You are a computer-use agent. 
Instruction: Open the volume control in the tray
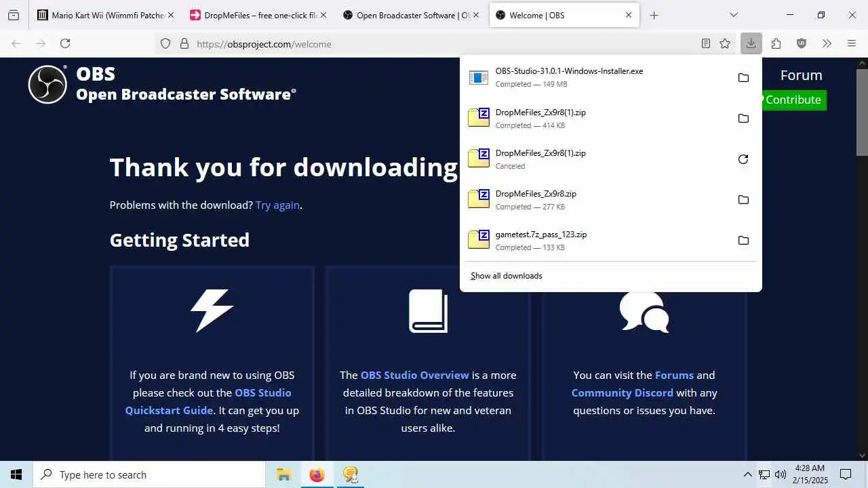[x=780, y=474]
